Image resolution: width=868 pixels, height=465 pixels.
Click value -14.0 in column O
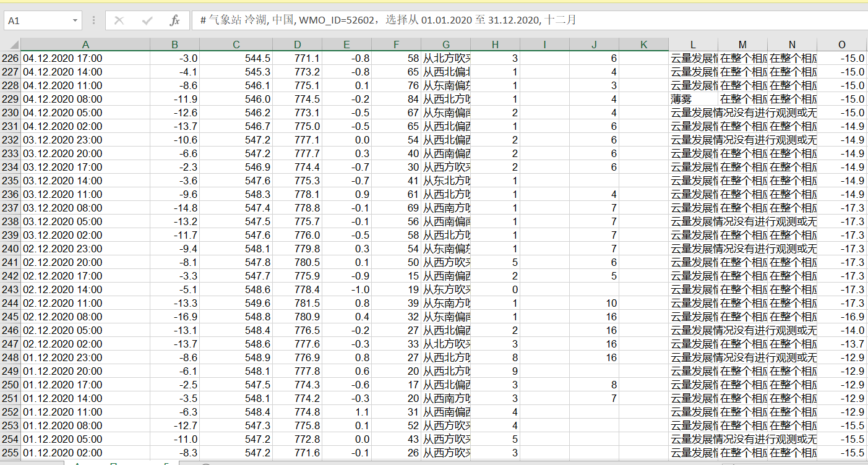841,330
